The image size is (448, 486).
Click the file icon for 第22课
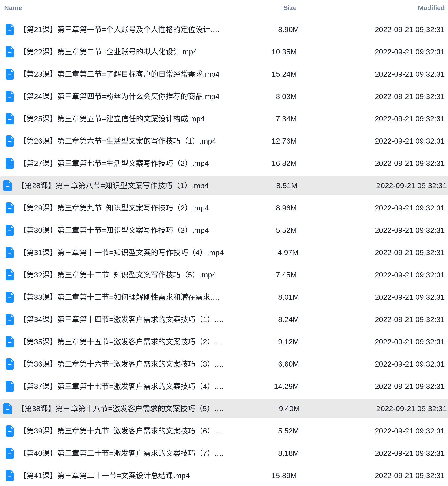coord(10,52)
